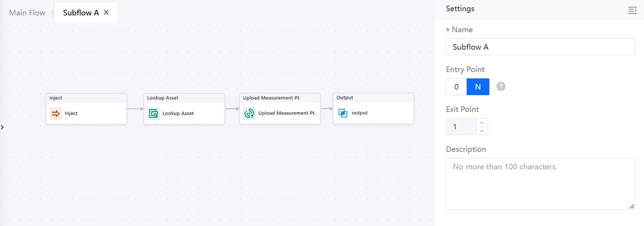Click the orange Inject node icon

point(55,113)
